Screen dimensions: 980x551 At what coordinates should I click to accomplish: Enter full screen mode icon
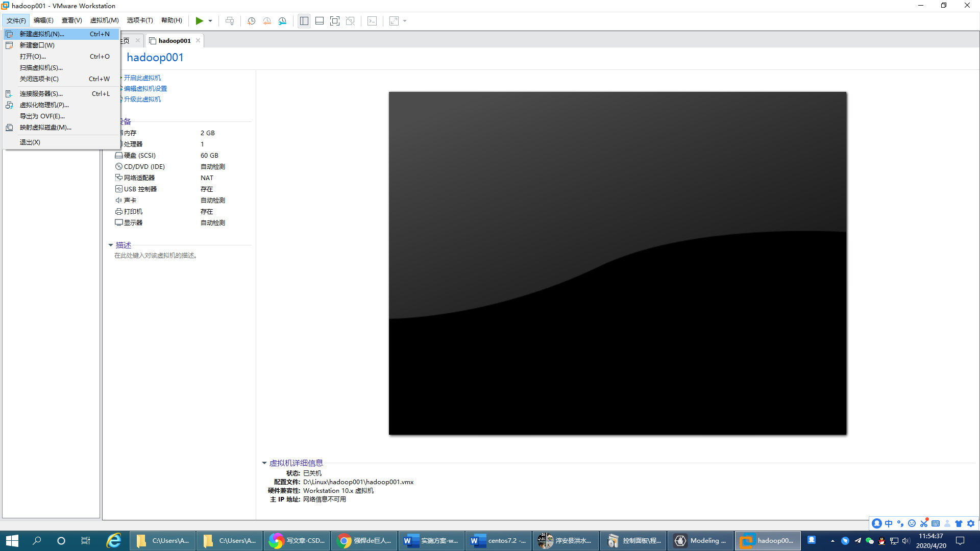click(335, 21)
